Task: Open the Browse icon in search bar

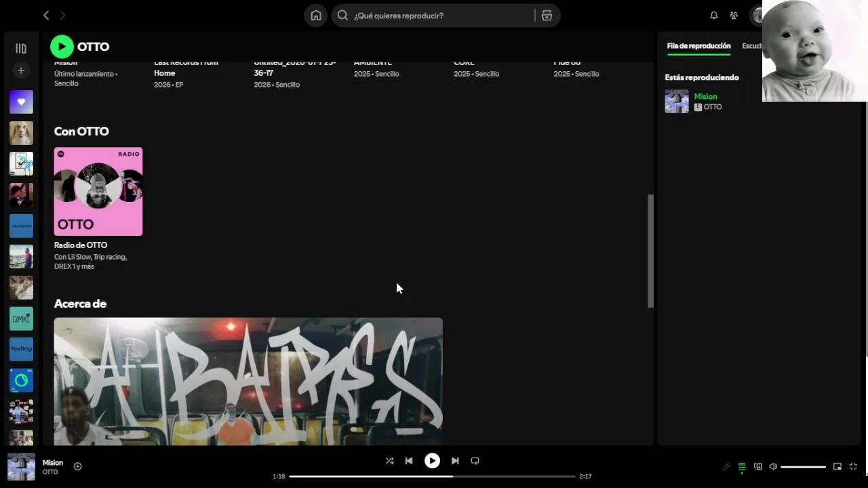Action: tap(547, 16)
